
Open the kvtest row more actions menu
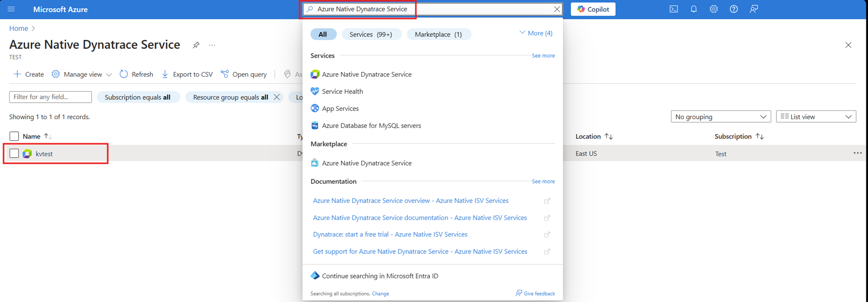click(x=858, y=153)
